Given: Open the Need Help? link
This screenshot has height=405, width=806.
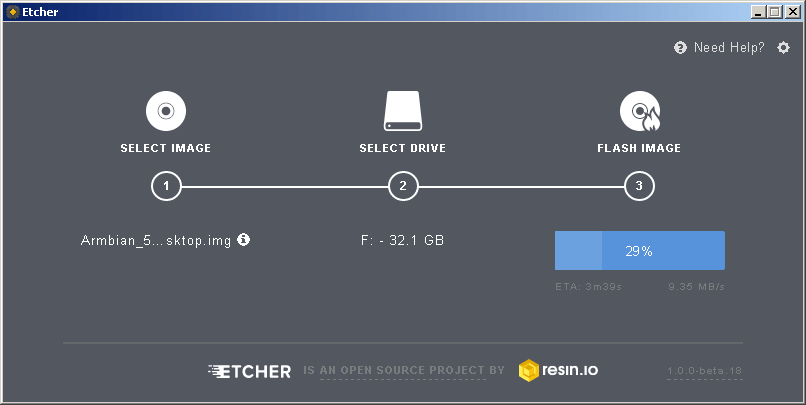Looking at the screenshot, I should tap(729, 48).
